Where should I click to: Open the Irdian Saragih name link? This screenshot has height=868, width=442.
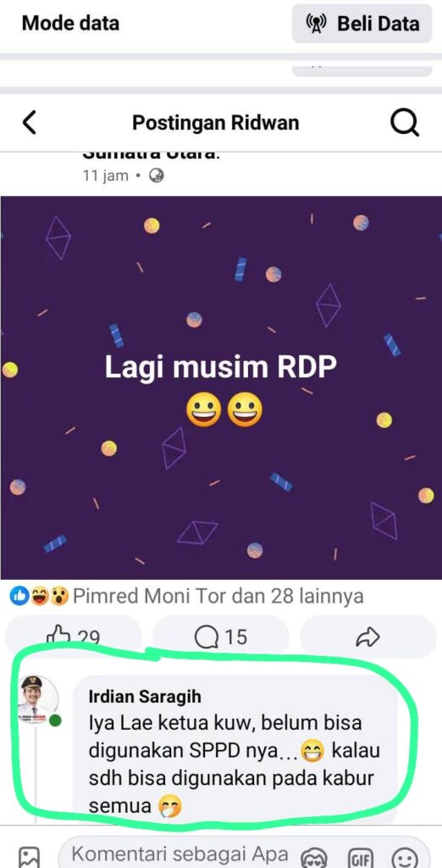(x=145, y=697)
